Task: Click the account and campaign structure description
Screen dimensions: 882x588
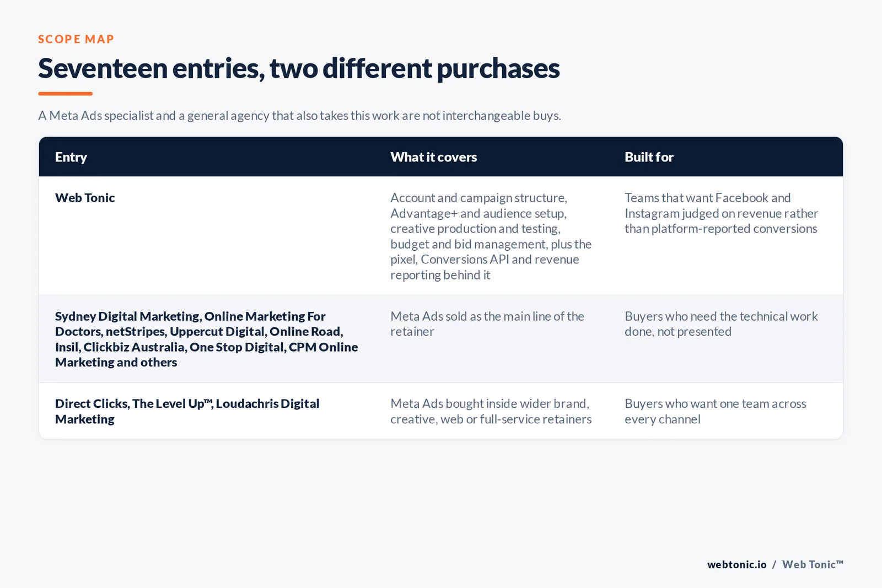Action: (x=491, y=236)
